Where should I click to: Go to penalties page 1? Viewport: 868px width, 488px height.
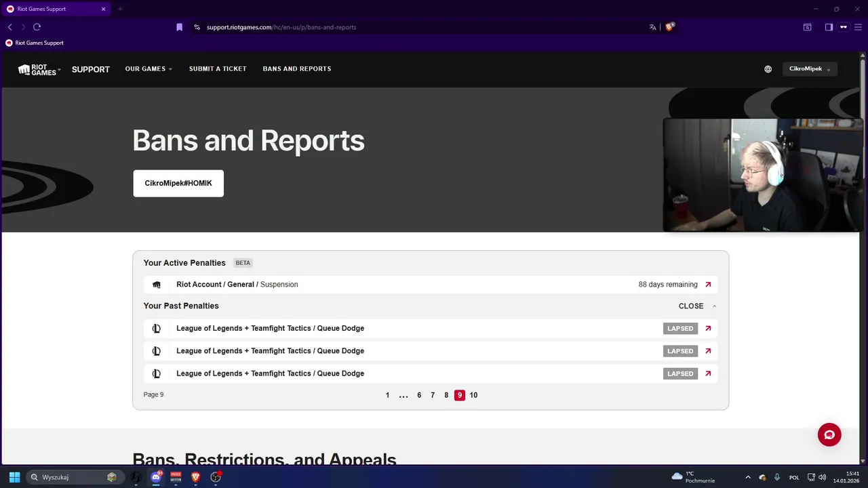tap(387, 395)
